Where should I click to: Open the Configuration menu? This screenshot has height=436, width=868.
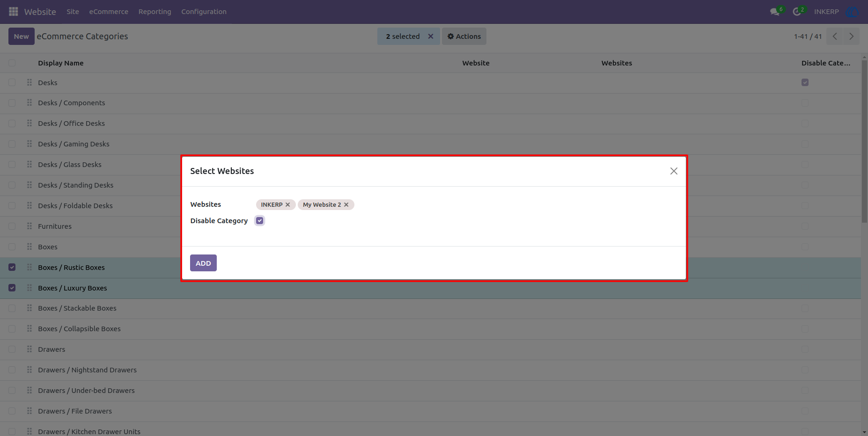204,12
